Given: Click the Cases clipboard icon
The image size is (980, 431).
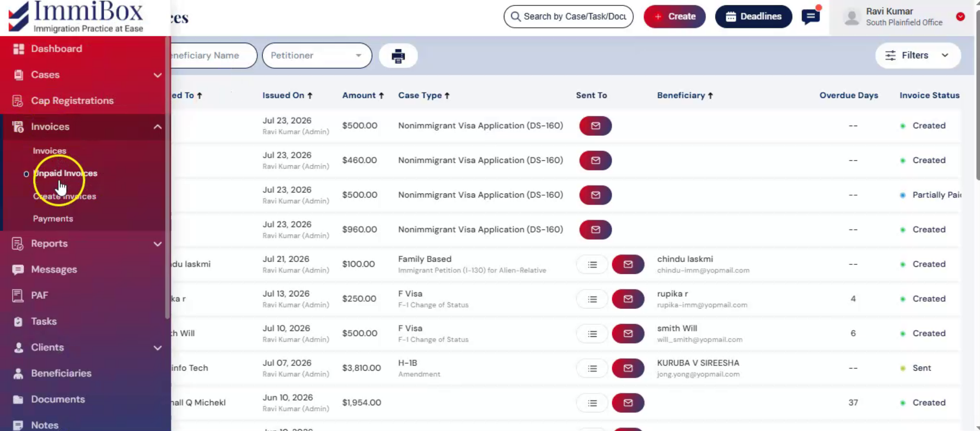Looking at the screenshot, I should tap(18, 75).
